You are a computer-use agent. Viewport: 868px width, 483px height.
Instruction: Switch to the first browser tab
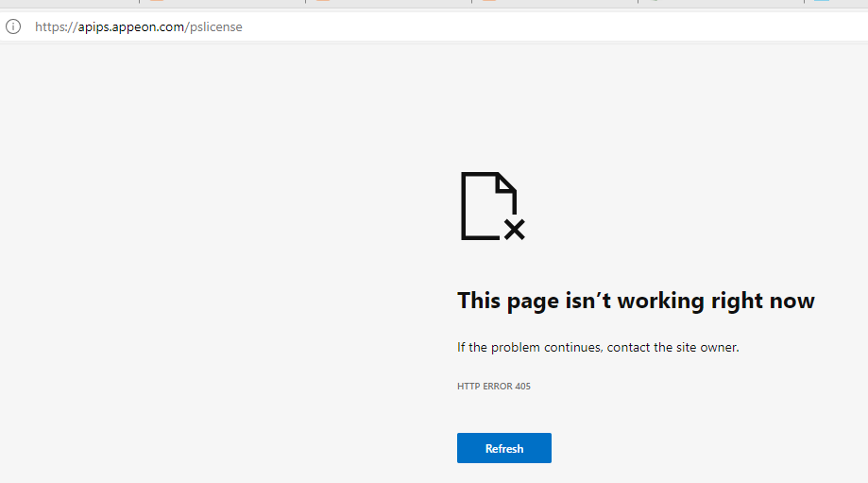(x=68, y=3)
